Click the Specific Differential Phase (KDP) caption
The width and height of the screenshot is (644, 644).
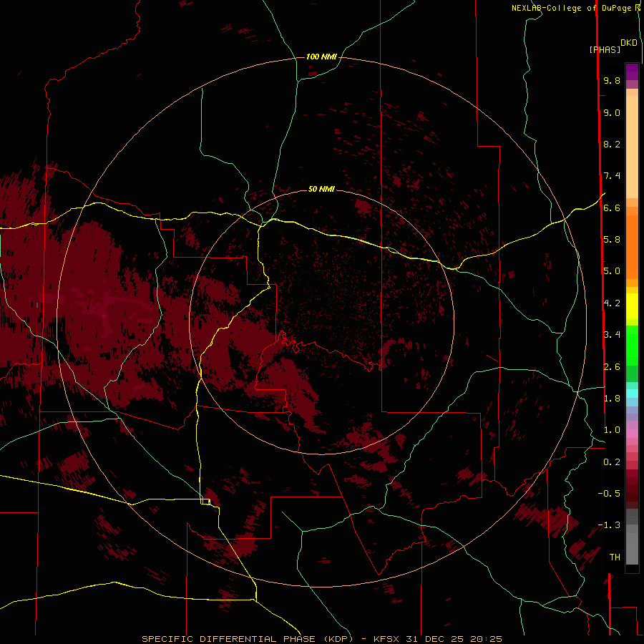pyautogui.click(x=248, y=639)
